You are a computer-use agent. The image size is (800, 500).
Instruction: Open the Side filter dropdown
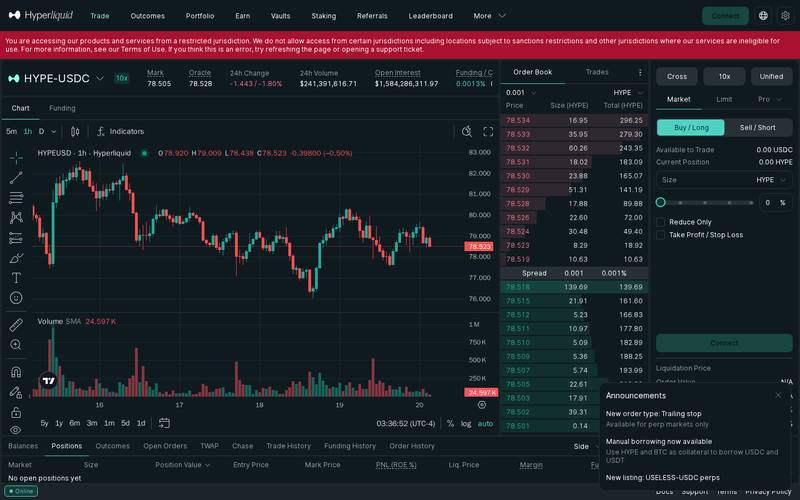pyautogui.click(x=585, y=446)
